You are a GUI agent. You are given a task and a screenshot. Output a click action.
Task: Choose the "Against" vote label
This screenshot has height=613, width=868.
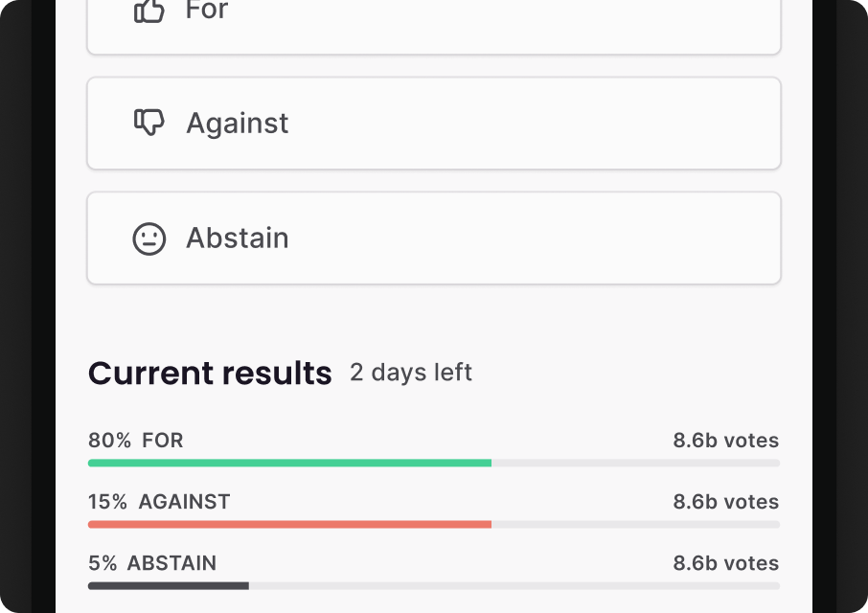pos(237,124)
